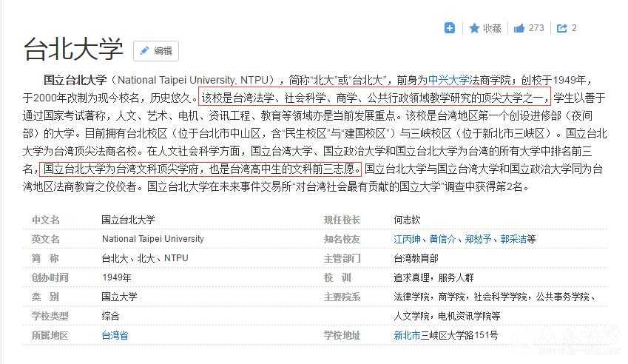628x364 pixels.
Task: Open the 黄信介 alumni link
Action: point(443,239)
